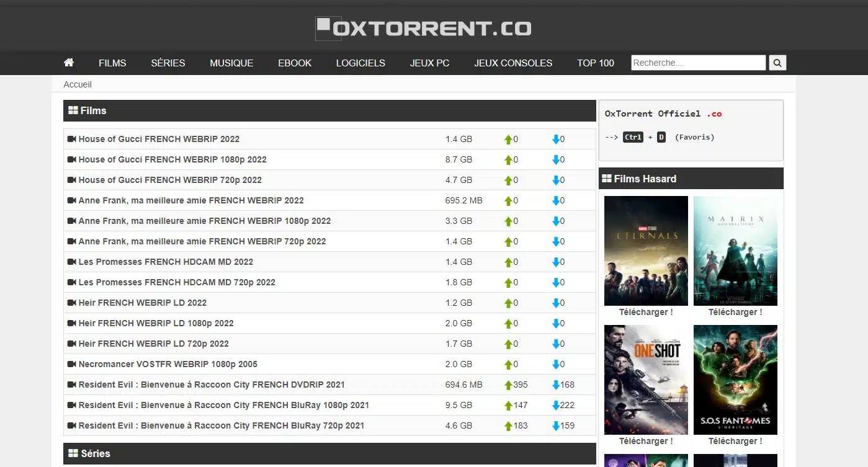Screen dimensions: 868x467
Task: Open Anne Frank, ma meilleure amie FRENCH WEBRIP 2022
Action: point(191,200)
